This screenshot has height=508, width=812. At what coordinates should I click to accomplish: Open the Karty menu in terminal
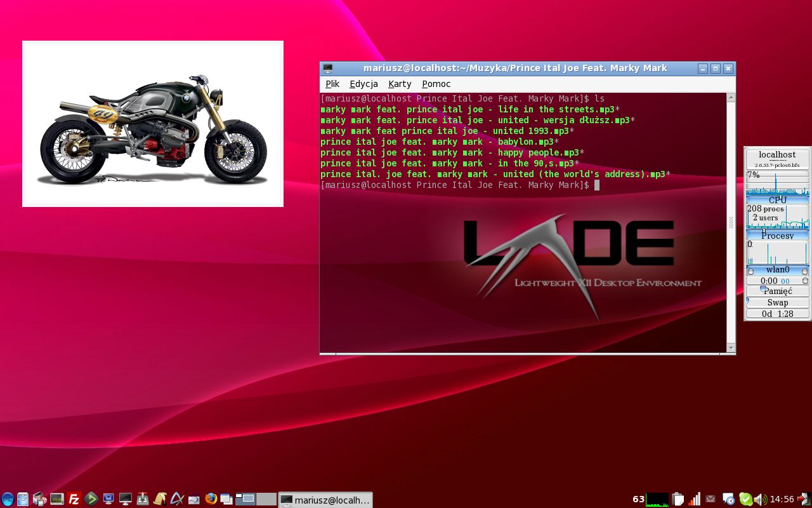[400, 84]
